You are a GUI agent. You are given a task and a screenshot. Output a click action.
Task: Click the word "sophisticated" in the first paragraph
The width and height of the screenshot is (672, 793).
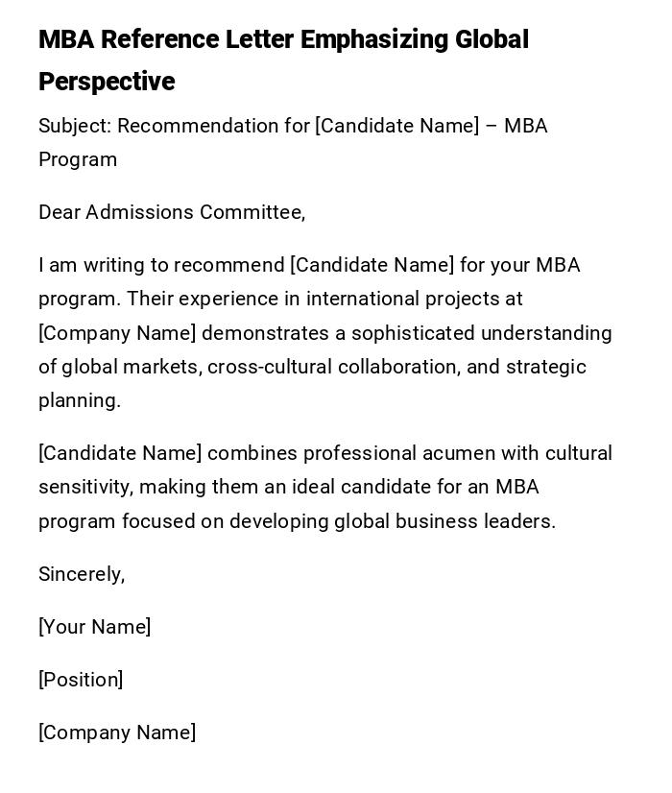(413, 334)
